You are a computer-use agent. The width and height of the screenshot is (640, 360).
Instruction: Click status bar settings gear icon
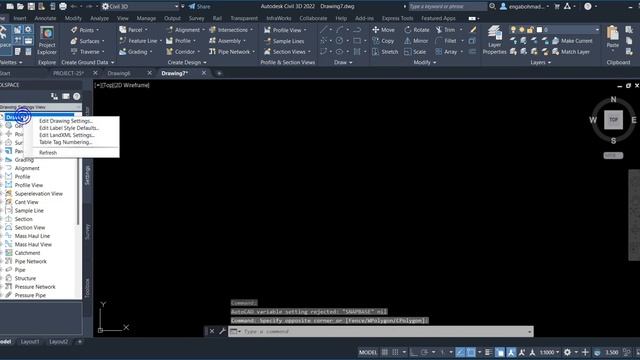pyautogui.click(x=567, y=352)
